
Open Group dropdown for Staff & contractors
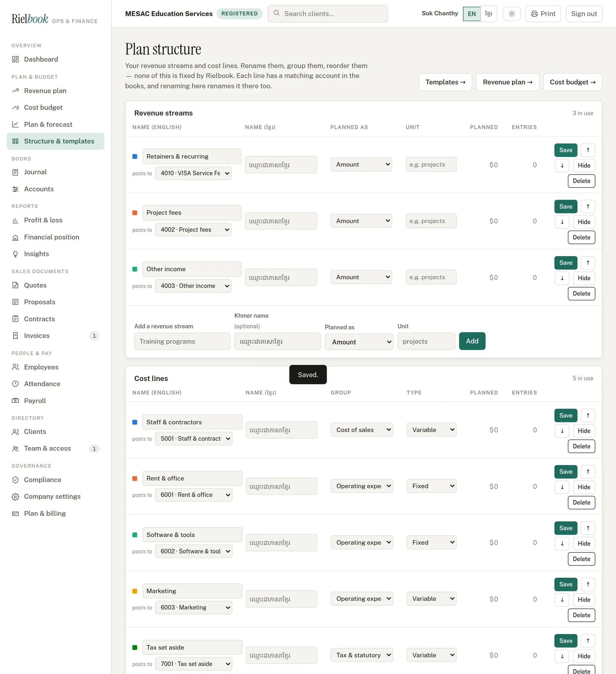[362, 430]
